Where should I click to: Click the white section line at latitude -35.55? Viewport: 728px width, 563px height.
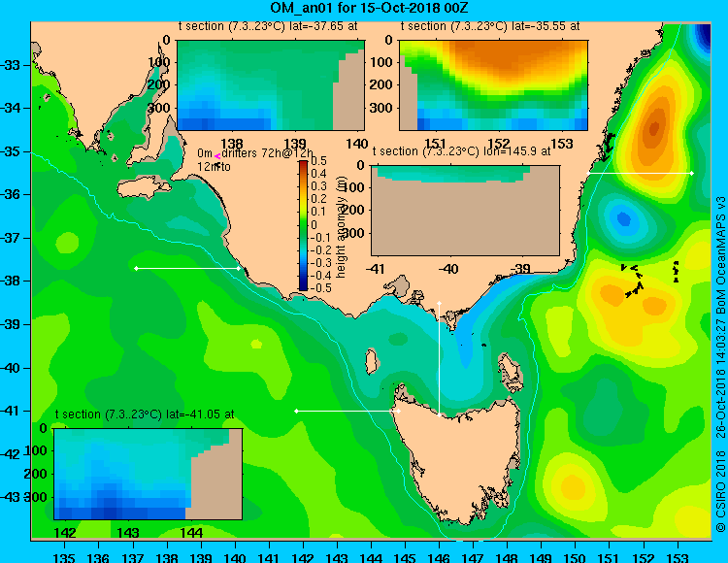click(640, 173)
